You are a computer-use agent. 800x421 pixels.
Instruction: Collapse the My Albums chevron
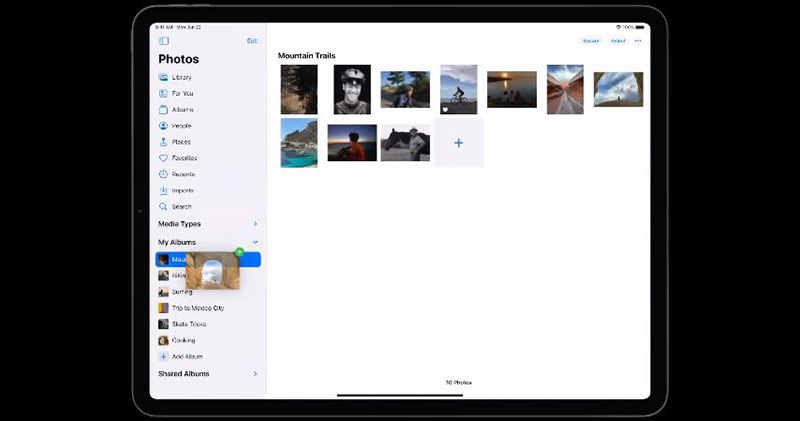(255, 242)
